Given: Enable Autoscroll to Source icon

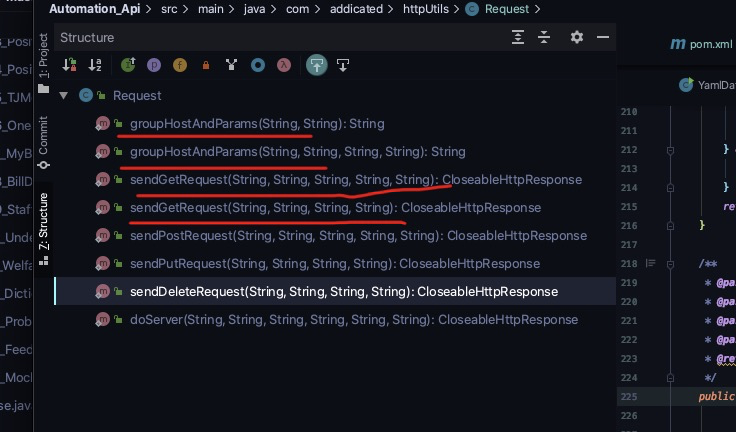Looking at the screenshot, I should [x=317, y=65].
